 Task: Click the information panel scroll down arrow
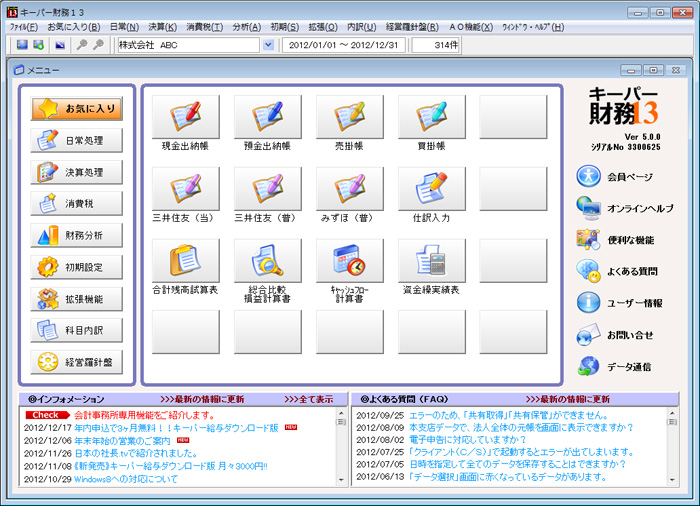click(x=342, y=480)
